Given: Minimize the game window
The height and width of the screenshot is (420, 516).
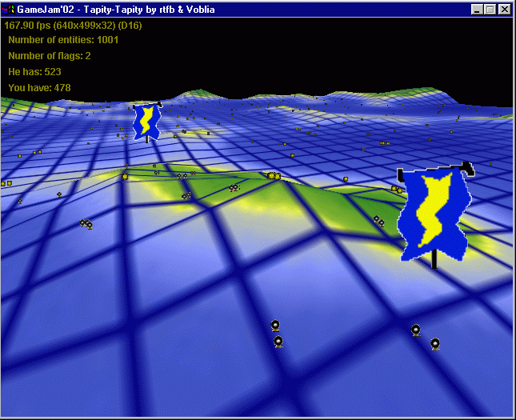Looking at the screenshot, I should pos(478,10).
